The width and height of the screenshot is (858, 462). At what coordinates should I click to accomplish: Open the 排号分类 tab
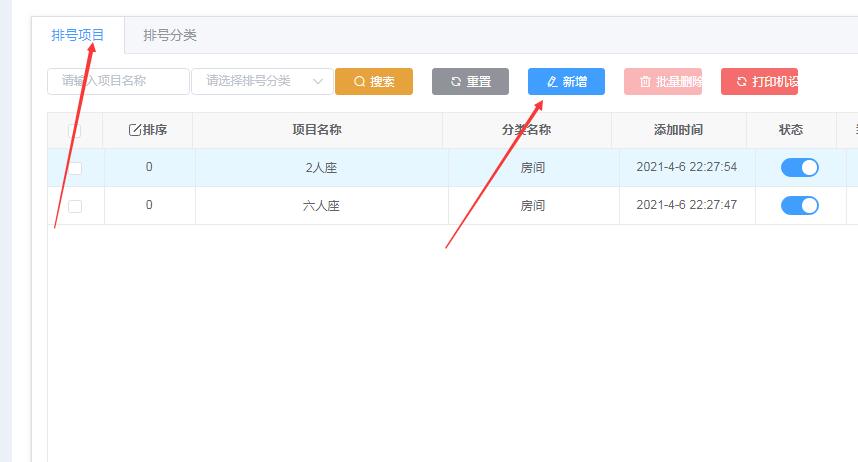tap(170, 35)
